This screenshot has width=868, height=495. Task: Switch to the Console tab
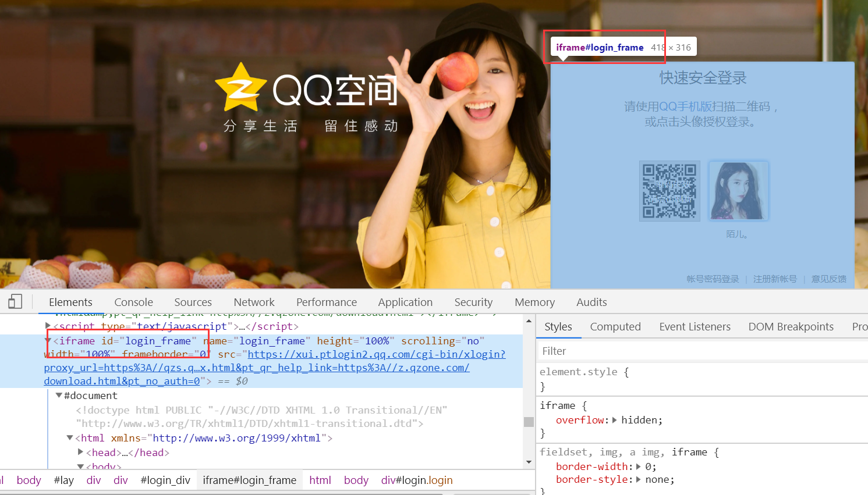pos(133,302)
